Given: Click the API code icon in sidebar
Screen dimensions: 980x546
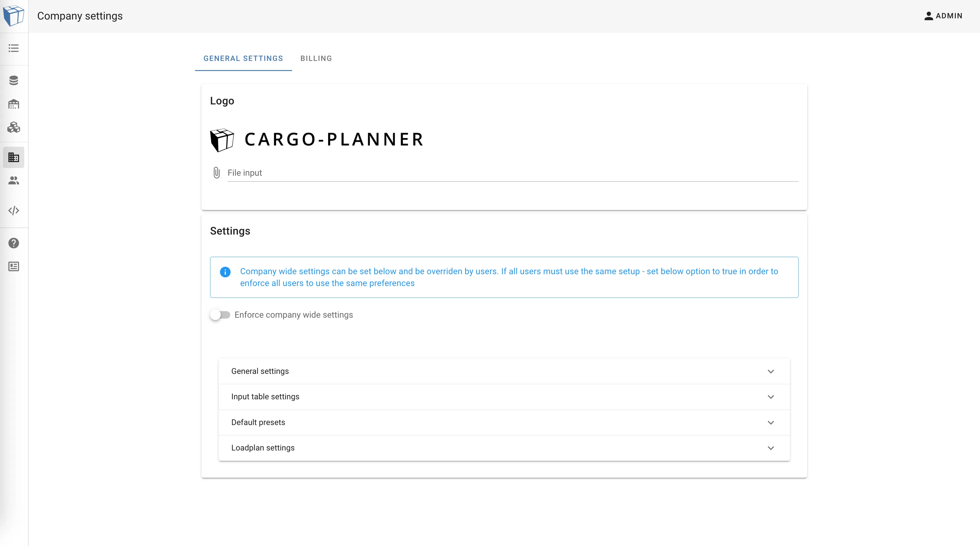Looking at the screenshot, I should pyautogui.click(x=14, y=210).
